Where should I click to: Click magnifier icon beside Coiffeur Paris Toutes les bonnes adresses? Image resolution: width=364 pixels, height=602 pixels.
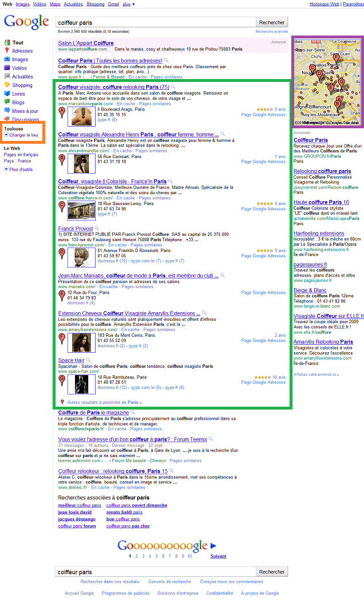(166, 60)
